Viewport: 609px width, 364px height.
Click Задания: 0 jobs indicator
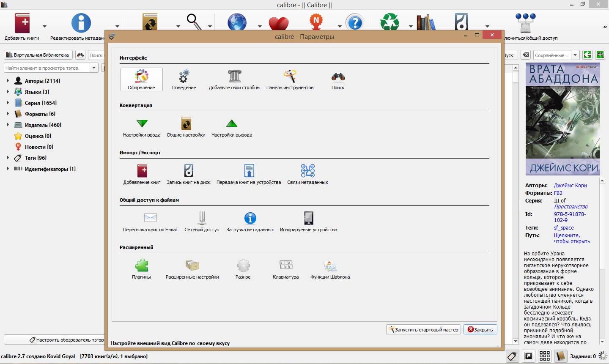point(583,356)
